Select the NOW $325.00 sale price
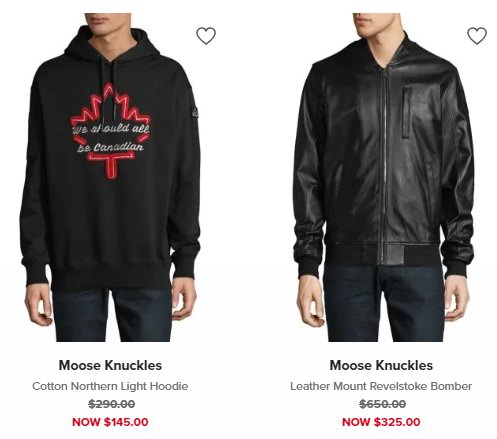The height and width of the screenshot is (439, 497). (381, 422)
